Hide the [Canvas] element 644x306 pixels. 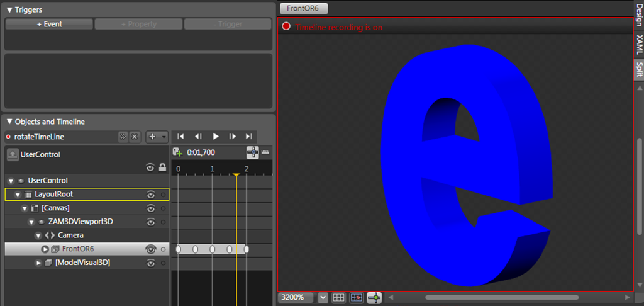[x=151, y=208]
